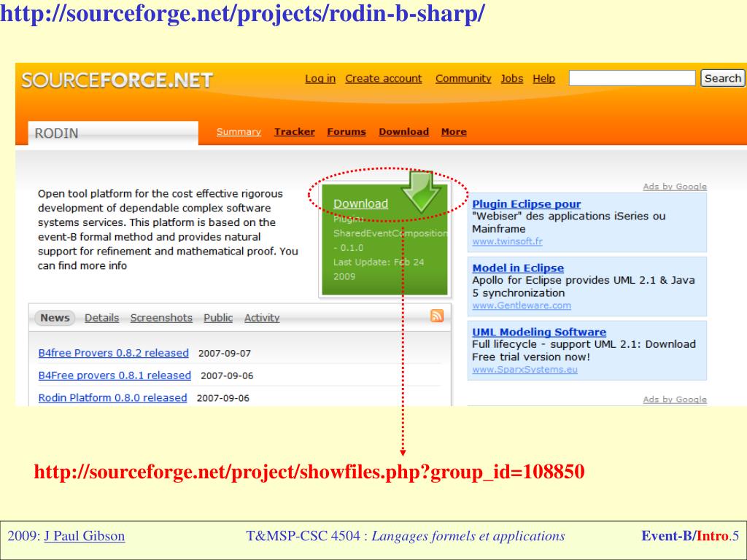This screenshot has width=747, height=560.
Task: Switch to the Screenshots tab
Action: coord(161,318)
